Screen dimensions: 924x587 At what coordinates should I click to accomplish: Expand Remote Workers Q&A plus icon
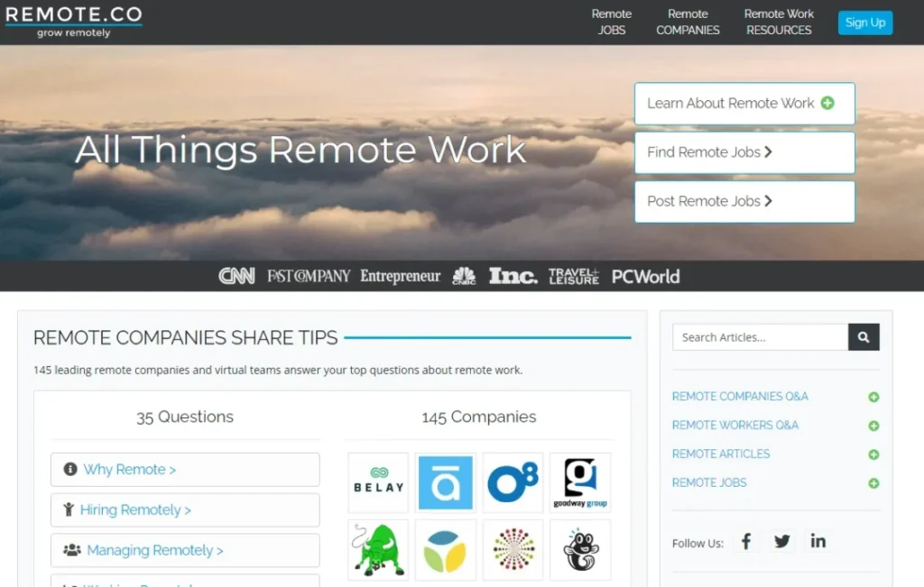873,426
